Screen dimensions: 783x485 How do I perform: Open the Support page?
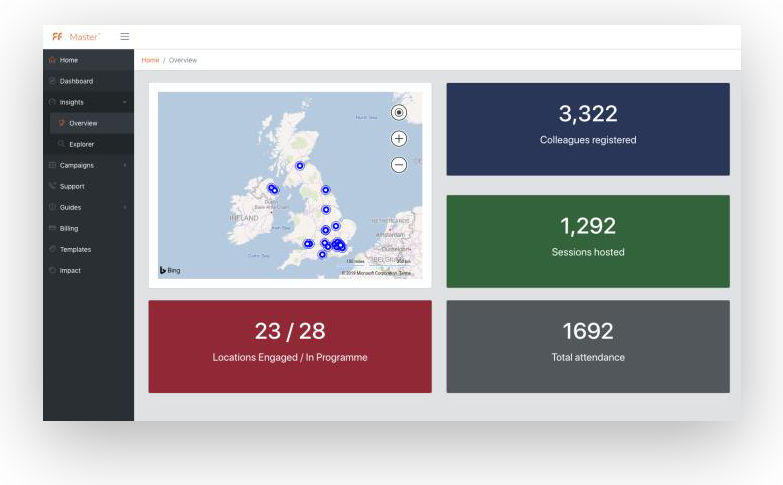click(x=72, y=186)
